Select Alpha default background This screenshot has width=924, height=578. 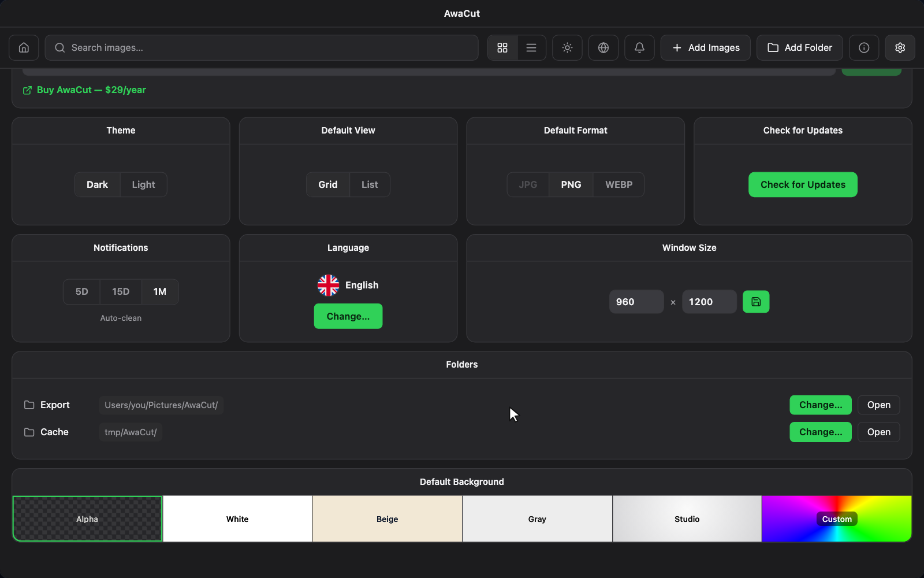coord(87,519)
